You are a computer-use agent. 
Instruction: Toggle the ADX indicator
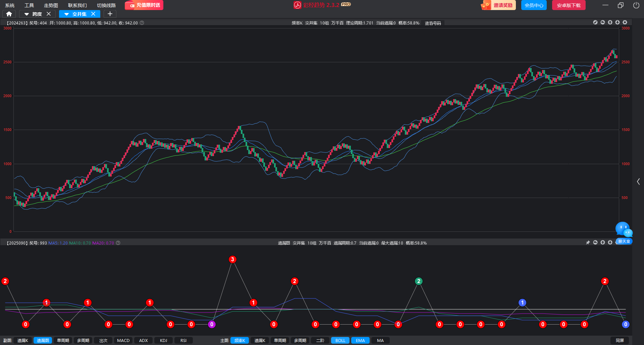coord(144,340)
